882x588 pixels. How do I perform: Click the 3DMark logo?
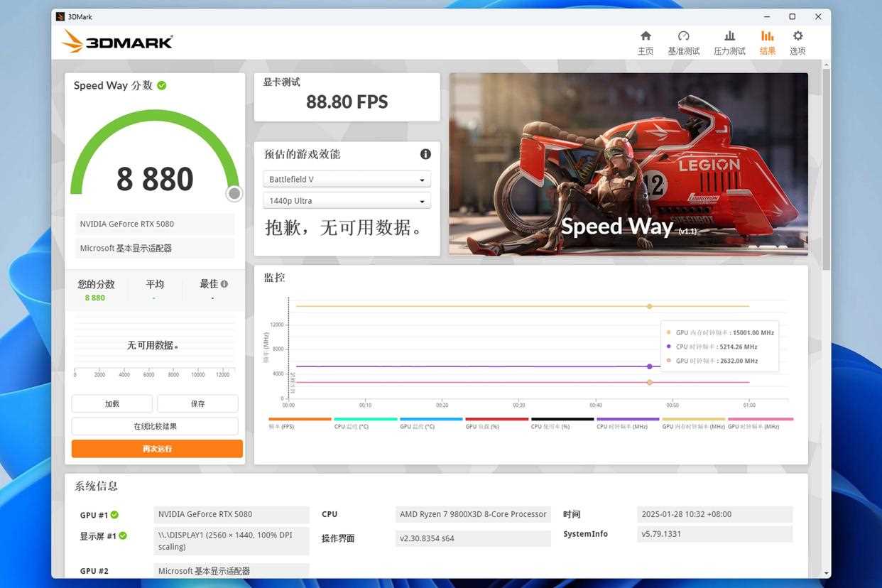[x=117, y=42]
